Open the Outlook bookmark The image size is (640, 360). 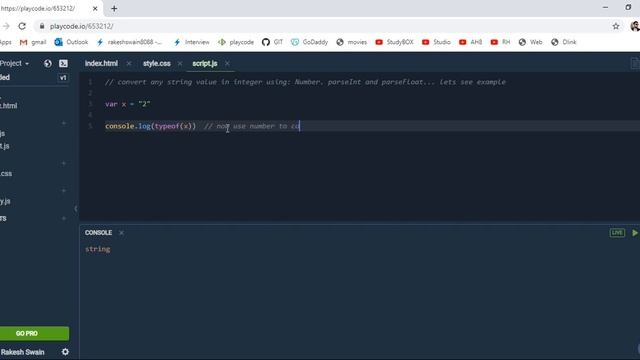pos(71,42)
